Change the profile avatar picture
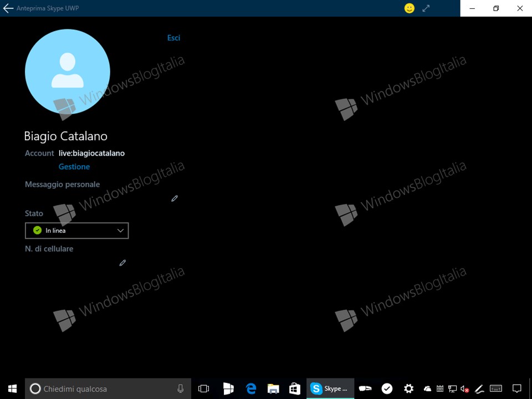Image resolution: width=532 pixels, height=399 pixels. 68,71
